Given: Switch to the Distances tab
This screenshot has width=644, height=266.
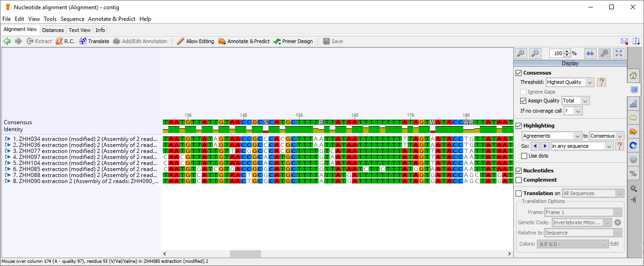Looking at the screenshot, I should pos(53,30).
